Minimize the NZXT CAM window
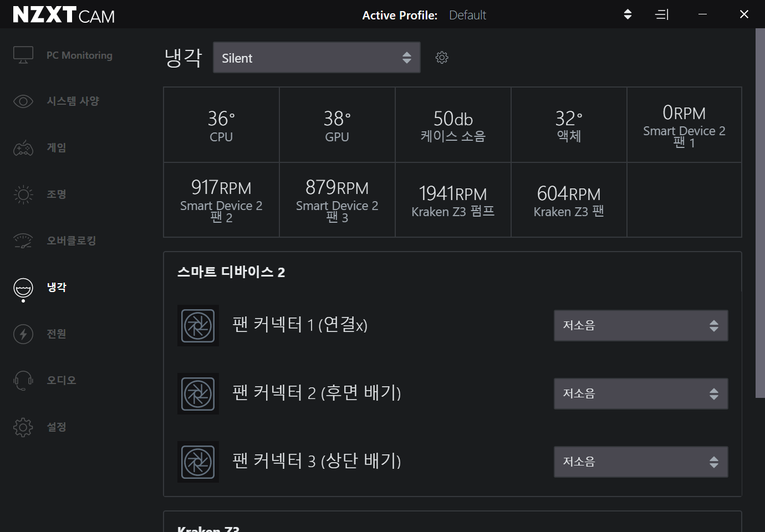The width and height of the screenshot is (765, 532). click(702, 14)
